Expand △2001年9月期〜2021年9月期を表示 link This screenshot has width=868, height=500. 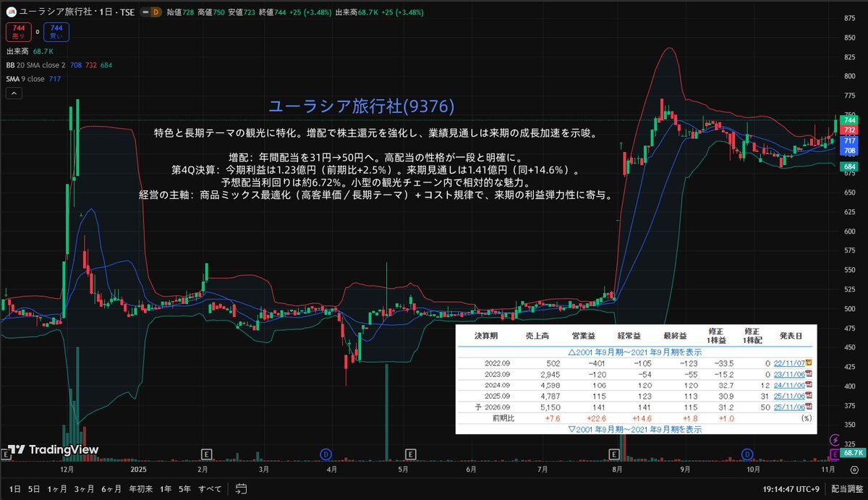click(636, 351)
